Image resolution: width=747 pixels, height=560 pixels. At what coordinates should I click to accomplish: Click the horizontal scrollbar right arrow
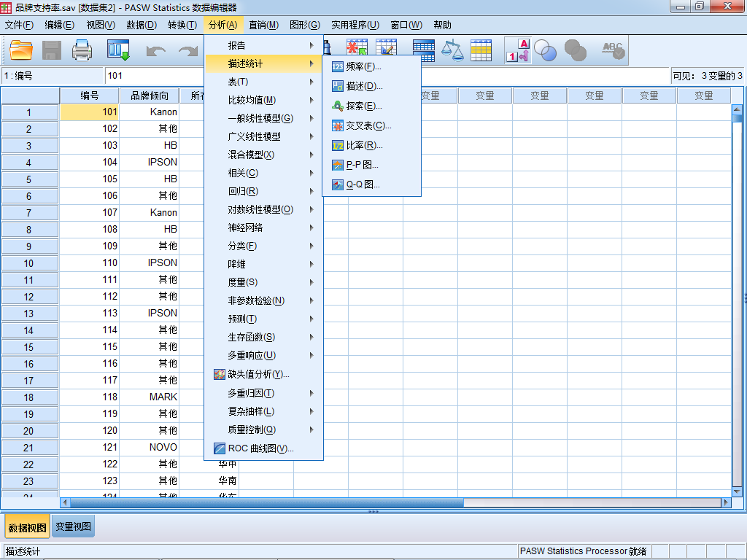point(726,502)
